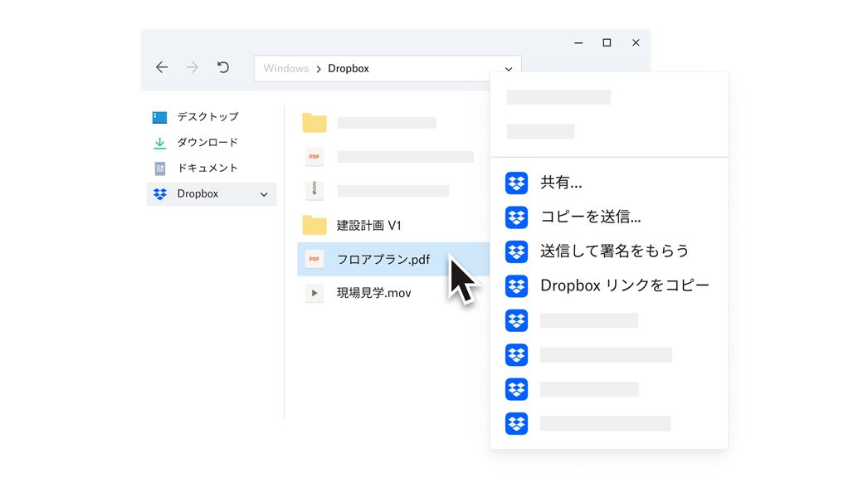Select Dropbox in the sidebar

(x=212, y=194)
